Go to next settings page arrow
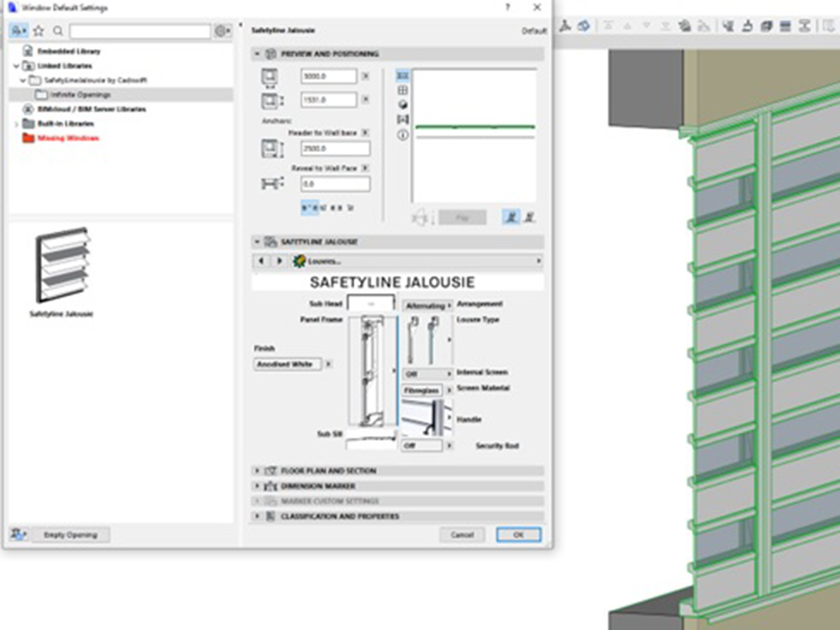Screen dimensions: 840x630 point(279,261)
